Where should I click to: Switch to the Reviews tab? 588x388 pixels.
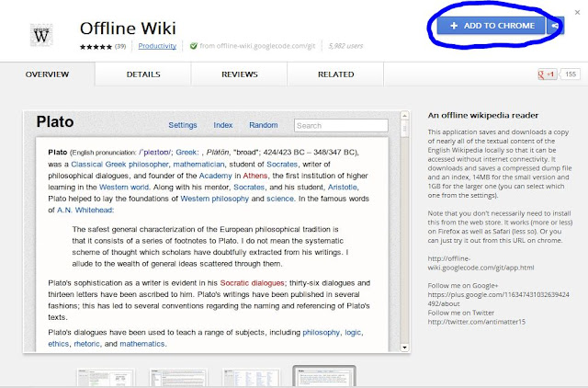(240, 74)
